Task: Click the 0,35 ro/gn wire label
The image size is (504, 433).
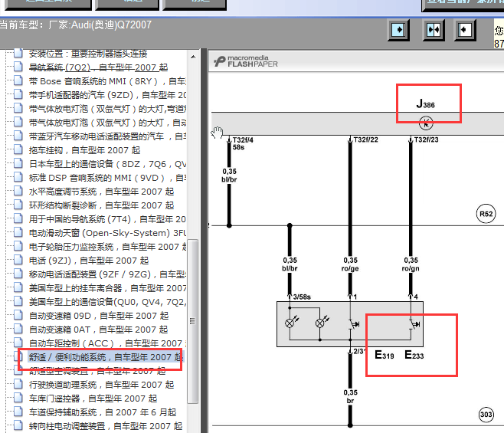Action: [411, 264]
